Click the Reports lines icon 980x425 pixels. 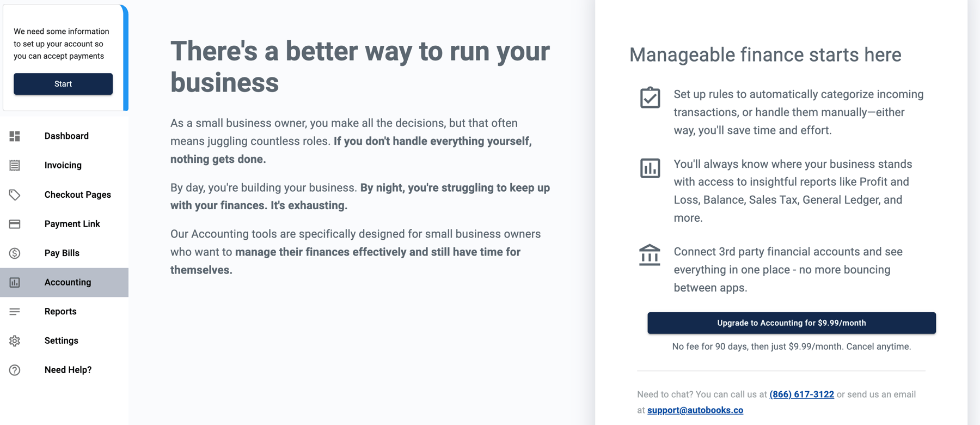pos(15,312)
